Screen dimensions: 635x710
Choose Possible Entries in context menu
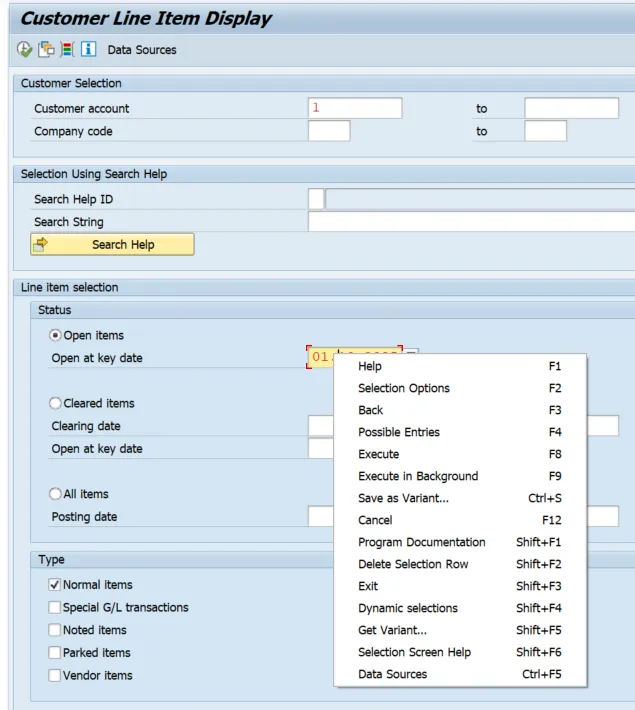(x=399, y=432)
